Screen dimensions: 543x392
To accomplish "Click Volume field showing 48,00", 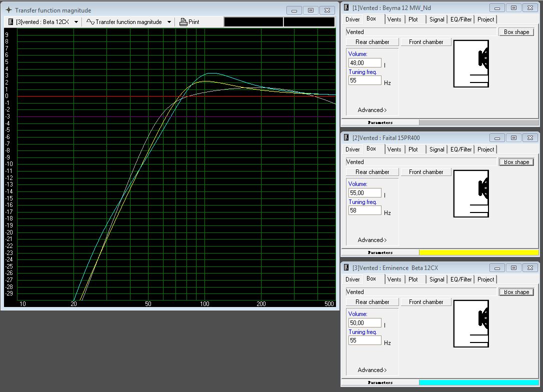I will pyautogui.click(x=364, y=62).
